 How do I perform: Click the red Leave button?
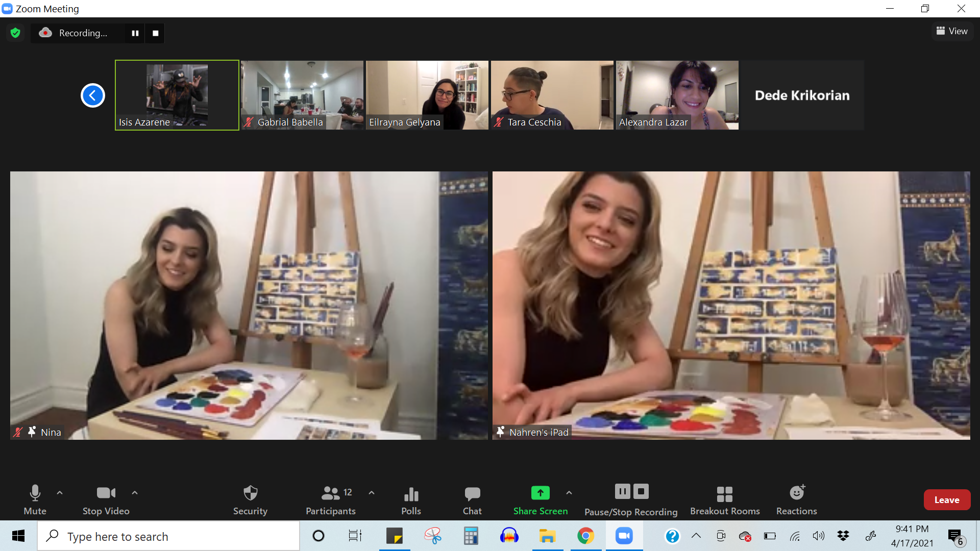(947, 500)
